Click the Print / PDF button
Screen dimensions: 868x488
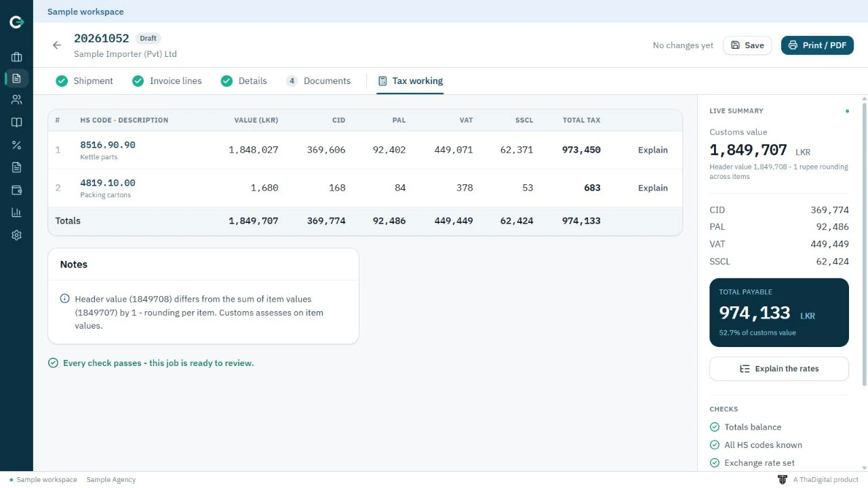817,45
